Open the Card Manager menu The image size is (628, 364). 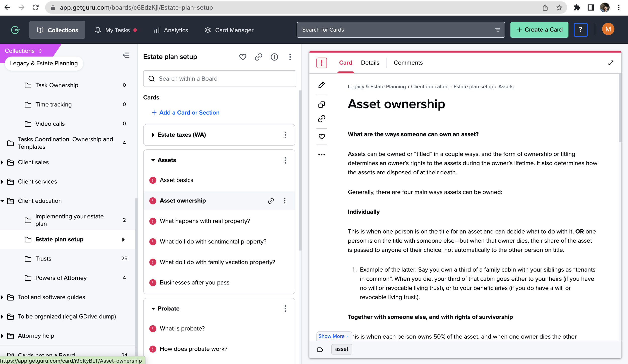229,30
